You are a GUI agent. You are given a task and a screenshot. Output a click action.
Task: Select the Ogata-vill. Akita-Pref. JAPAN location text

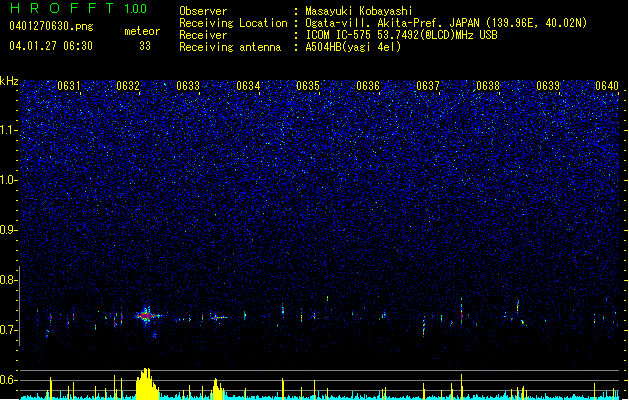click(446, 23)
